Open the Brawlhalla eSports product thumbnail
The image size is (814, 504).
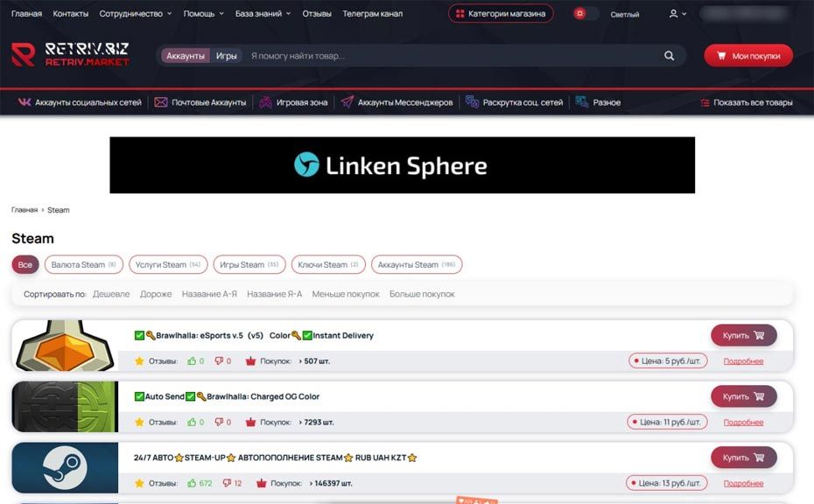click(x=65, y=345)
